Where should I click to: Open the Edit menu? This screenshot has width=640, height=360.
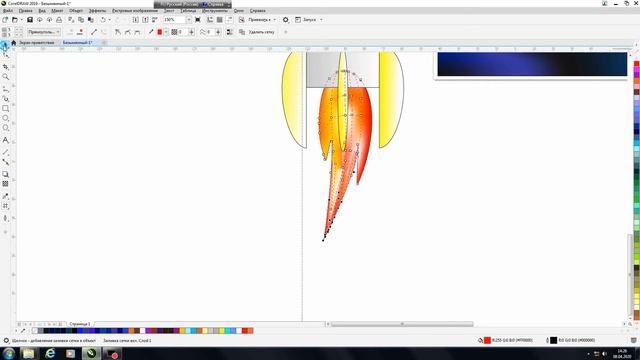coord(25,11)
